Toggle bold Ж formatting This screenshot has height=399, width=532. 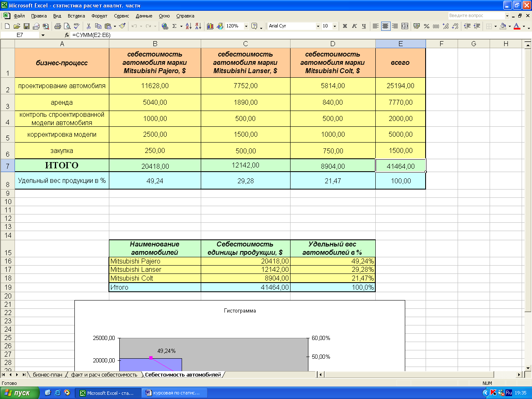(345, 26)
